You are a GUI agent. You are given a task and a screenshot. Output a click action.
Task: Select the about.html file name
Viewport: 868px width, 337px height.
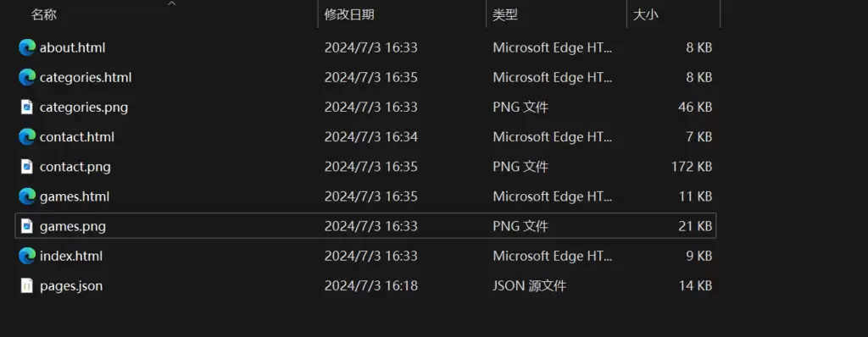coord(73,47)
